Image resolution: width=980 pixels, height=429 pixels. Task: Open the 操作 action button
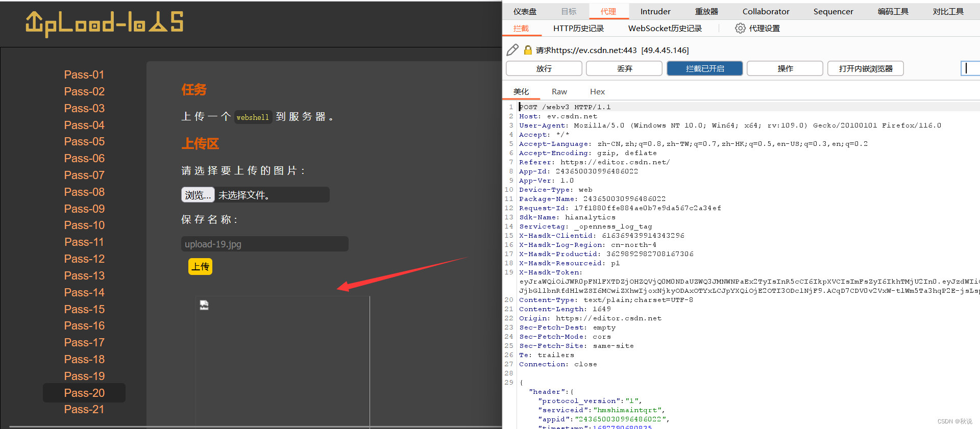(785, 68)
